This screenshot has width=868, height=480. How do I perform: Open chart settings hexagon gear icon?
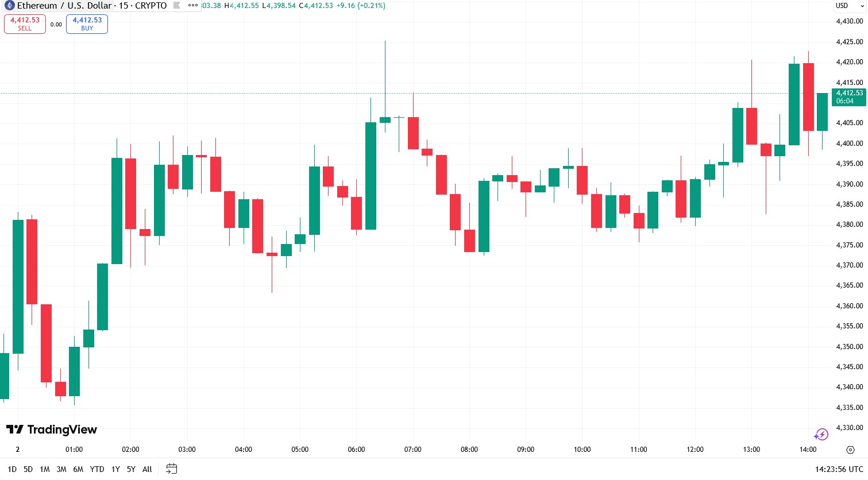(x=850, y=450)
